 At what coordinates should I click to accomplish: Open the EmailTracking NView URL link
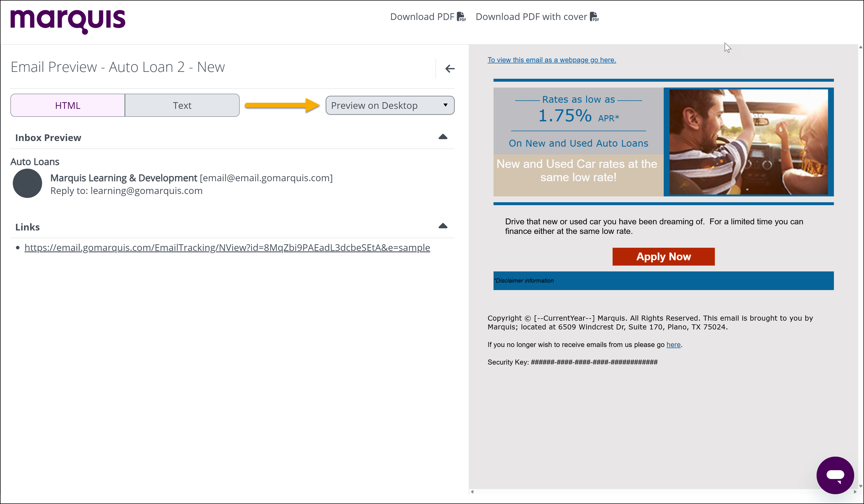pyautogui.click(x=227, y=248)
